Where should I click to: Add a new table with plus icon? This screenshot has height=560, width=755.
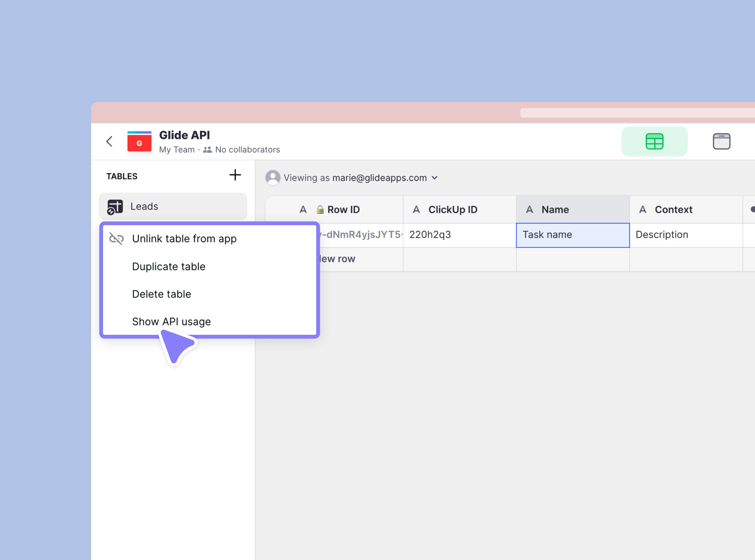[235, 175]
